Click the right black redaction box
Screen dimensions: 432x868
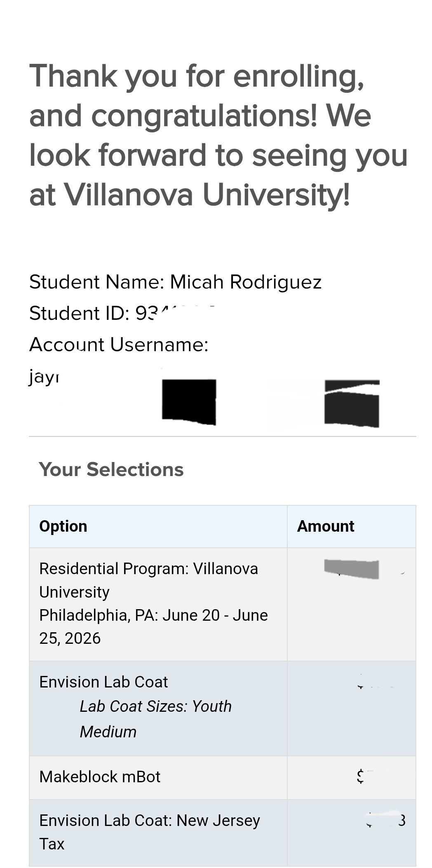pos(352,404)
